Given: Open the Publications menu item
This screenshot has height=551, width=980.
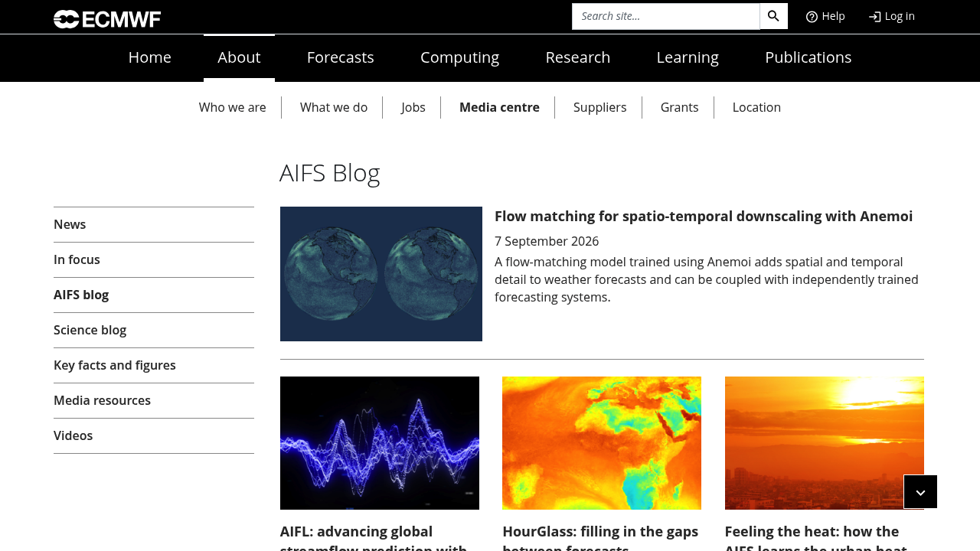Looking at the screenshot, I should pos(808,57).
